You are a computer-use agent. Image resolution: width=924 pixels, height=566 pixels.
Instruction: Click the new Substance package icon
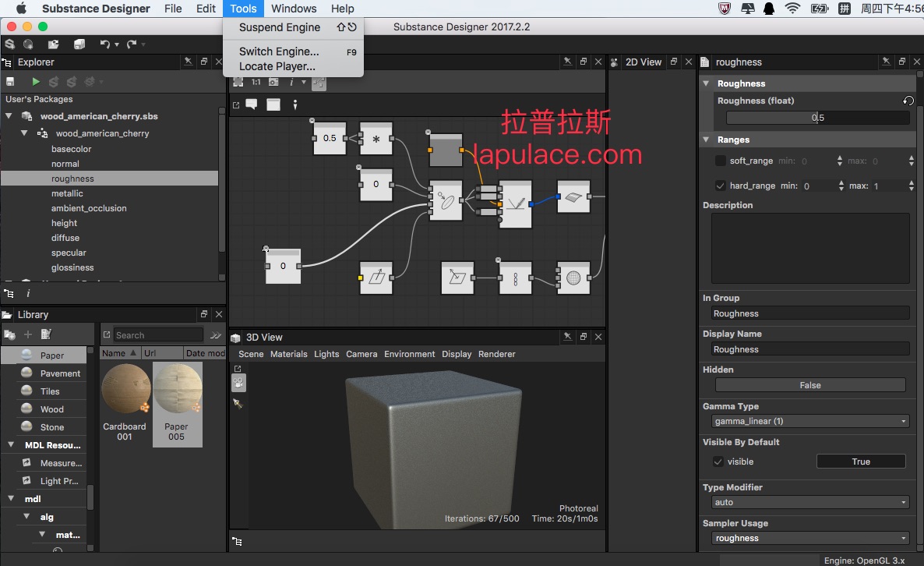[10, 44]
